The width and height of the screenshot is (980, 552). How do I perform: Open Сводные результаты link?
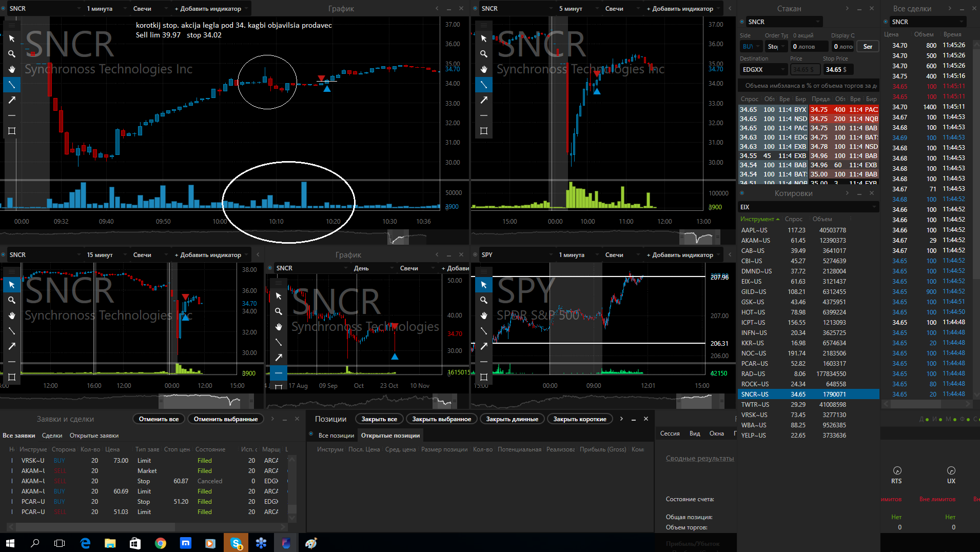click(x=700, y=459)
